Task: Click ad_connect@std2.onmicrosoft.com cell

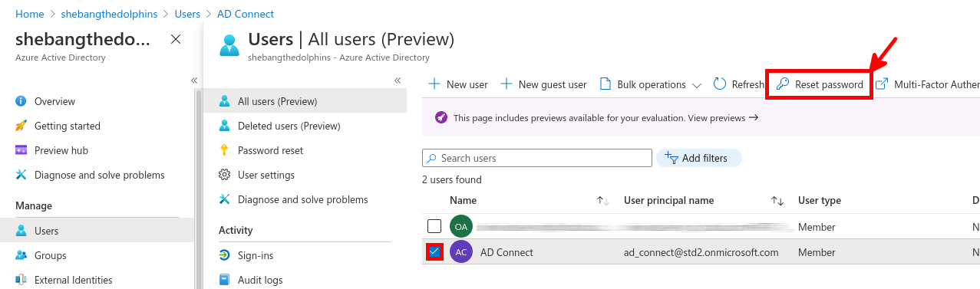Action: [701, 252]
